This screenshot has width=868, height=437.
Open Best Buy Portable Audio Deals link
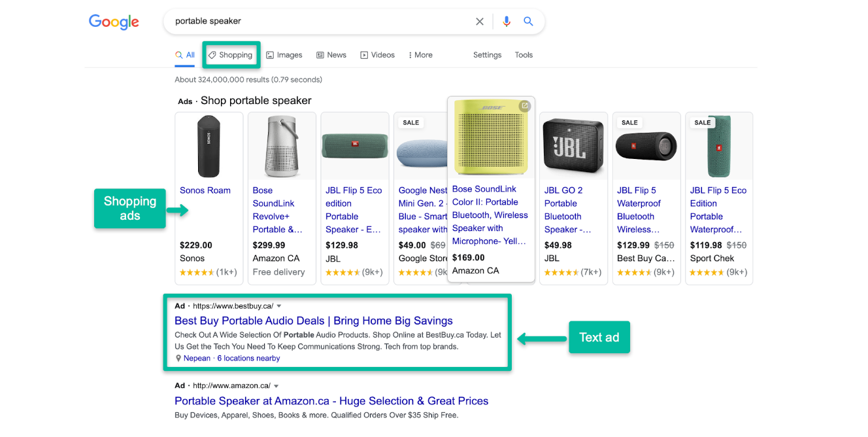coord(313,321)
